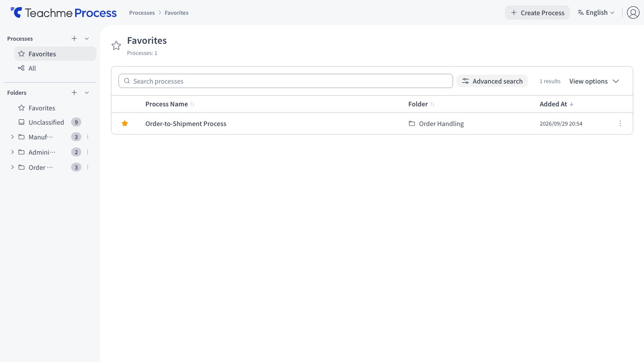The image size is (644, 362).
Task: Click the star icon beside Favorites heading
Action: 116,46
